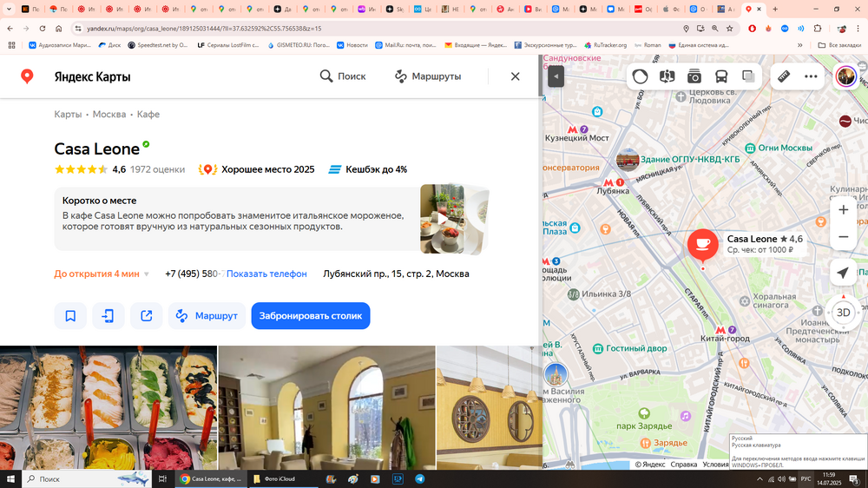This screenshot has width=868, height=488.
Task: Select the ruler distance tool
Action: 784,76
